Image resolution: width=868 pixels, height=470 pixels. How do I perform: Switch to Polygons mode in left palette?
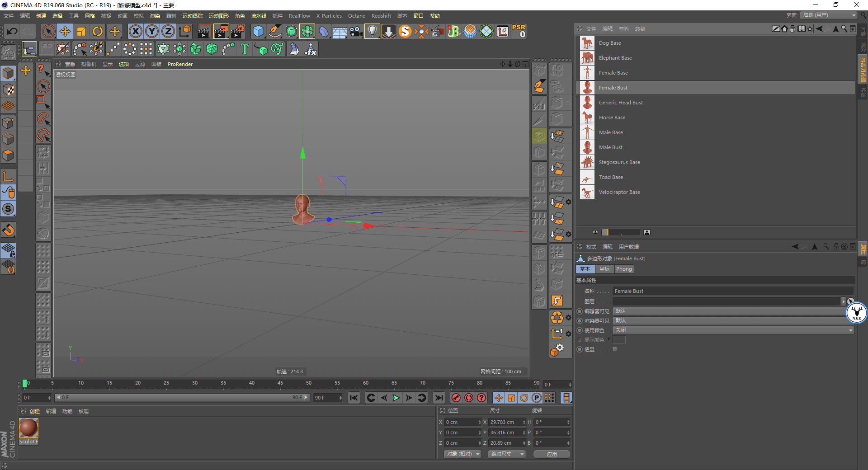pyautogui.click(x=9, y=155)
